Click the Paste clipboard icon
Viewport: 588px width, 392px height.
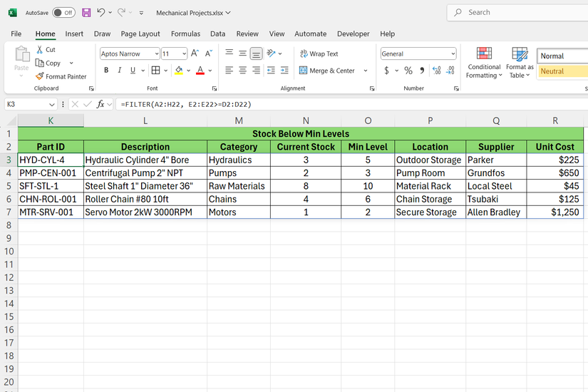point(22,54)
